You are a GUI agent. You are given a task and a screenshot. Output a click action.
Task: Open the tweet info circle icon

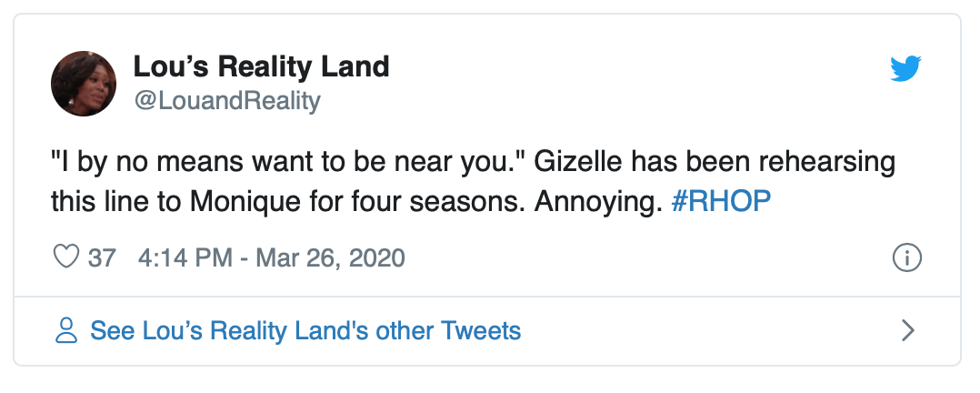907,258
